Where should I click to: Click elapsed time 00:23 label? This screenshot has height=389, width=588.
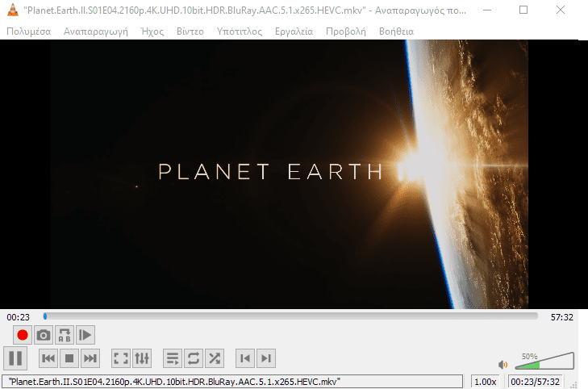point(18,317)
